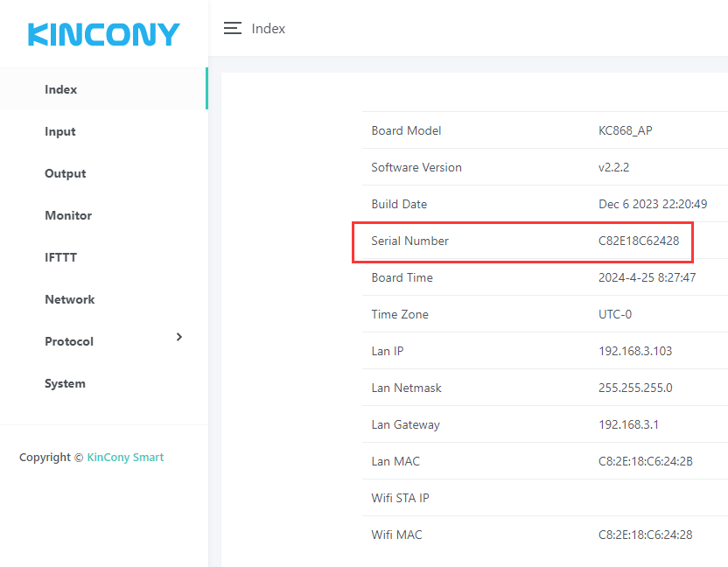Click the Board Model value KC868_AP

626,130
